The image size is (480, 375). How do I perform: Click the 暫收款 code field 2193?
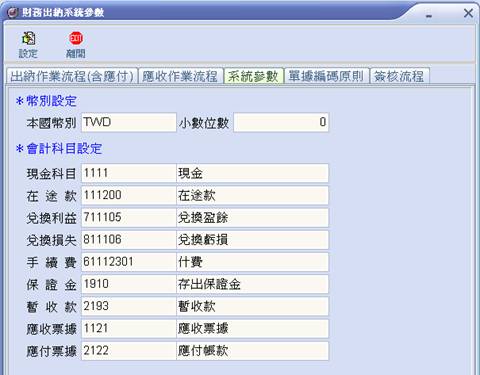[129, 306]
